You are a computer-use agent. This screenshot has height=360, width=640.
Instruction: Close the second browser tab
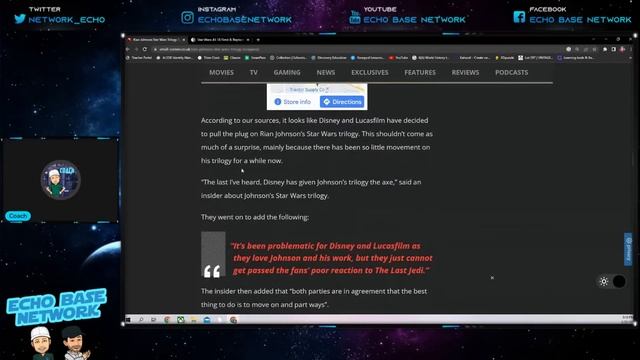coord(248,40)
